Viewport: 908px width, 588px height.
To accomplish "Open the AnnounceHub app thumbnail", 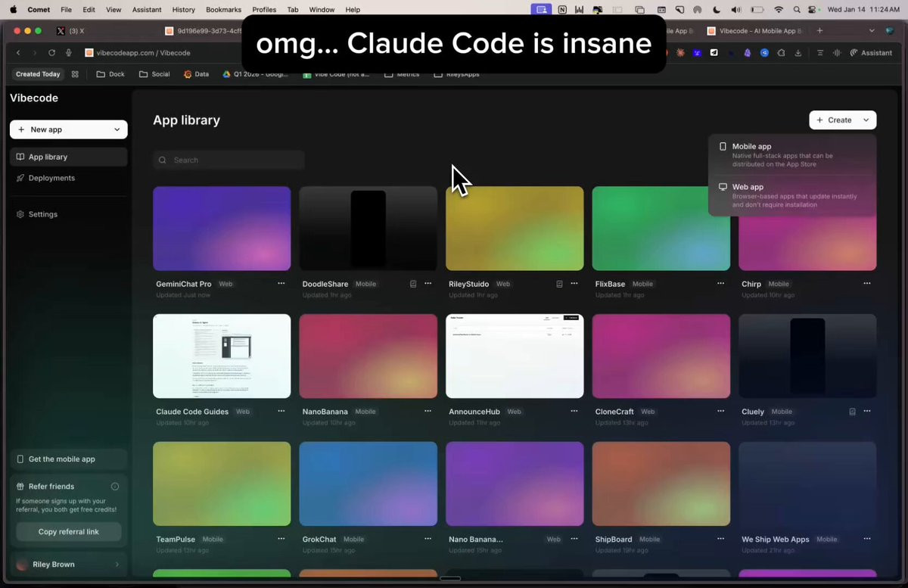I will pos(515,356).
